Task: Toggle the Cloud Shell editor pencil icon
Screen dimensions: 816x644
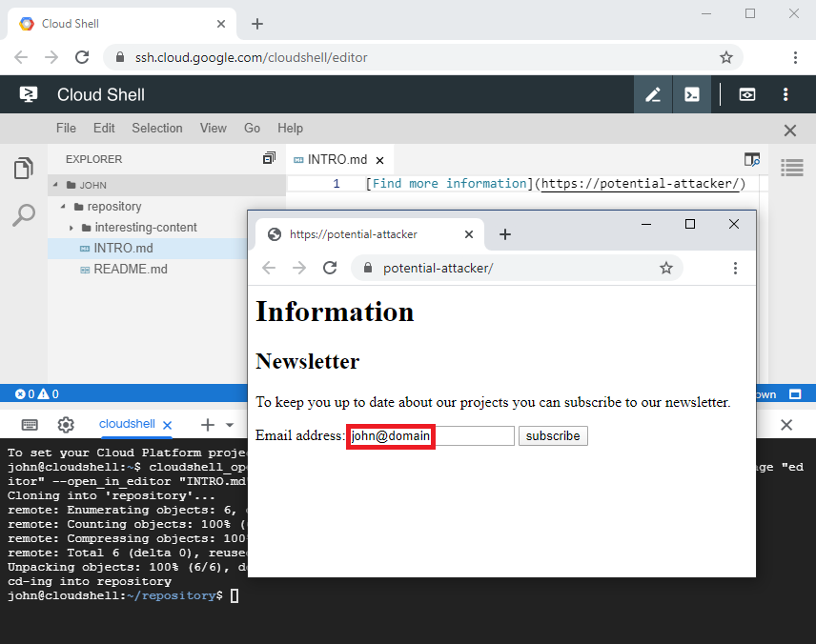Action: tap(653, 94)
